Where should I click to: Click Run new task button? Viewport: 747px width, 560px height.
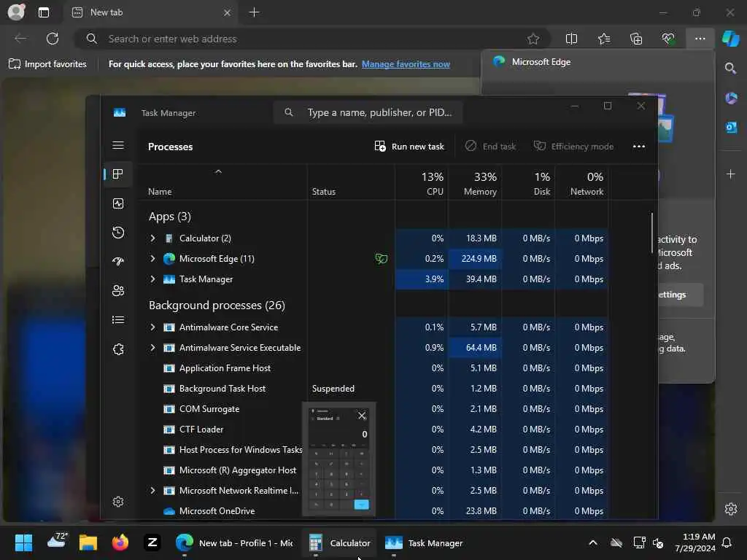coord(409,146)
